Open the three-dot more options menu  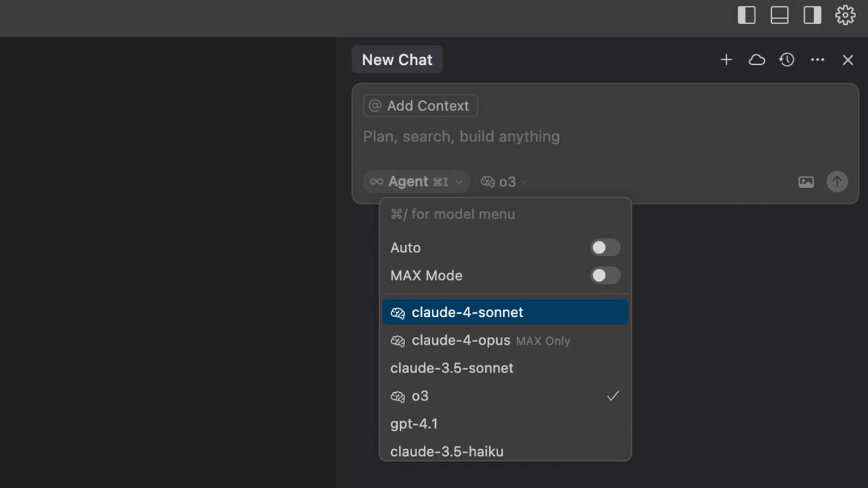(817, 60)
